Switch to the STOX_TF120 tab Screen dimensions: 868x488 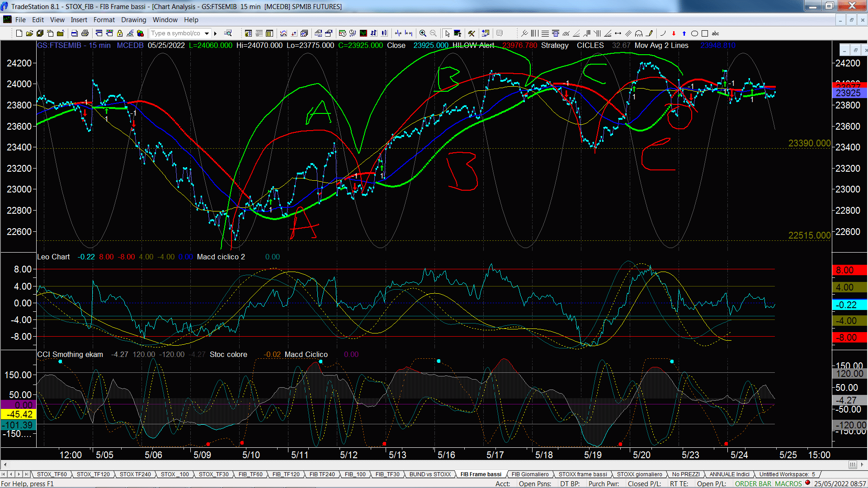(x=93, y=474)
